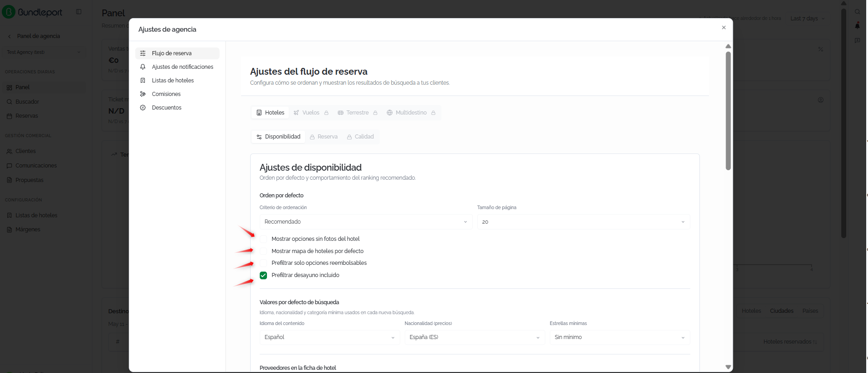Open Descuentos settings section
Screen dimensions: 868x373
[x=177, y=108]
